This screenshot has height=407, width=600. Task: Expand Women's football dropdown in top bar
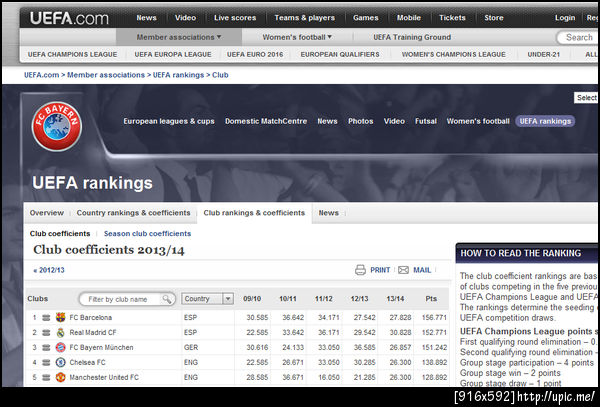click(297, 37)
